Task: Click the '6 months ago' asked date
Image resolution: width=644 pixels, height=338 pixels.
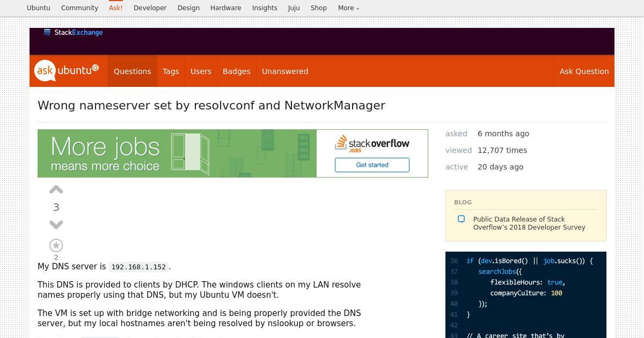Action: 503,134
